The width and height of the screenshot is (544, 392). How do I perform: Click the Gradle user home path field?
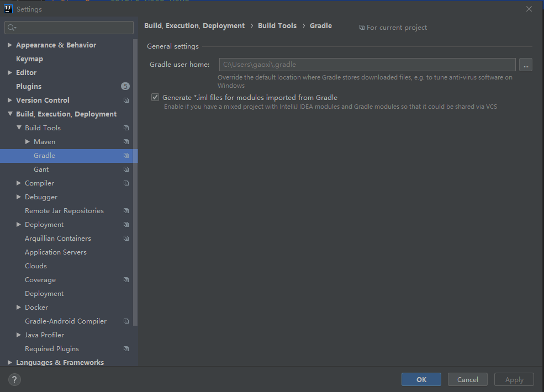click(367, 65)
